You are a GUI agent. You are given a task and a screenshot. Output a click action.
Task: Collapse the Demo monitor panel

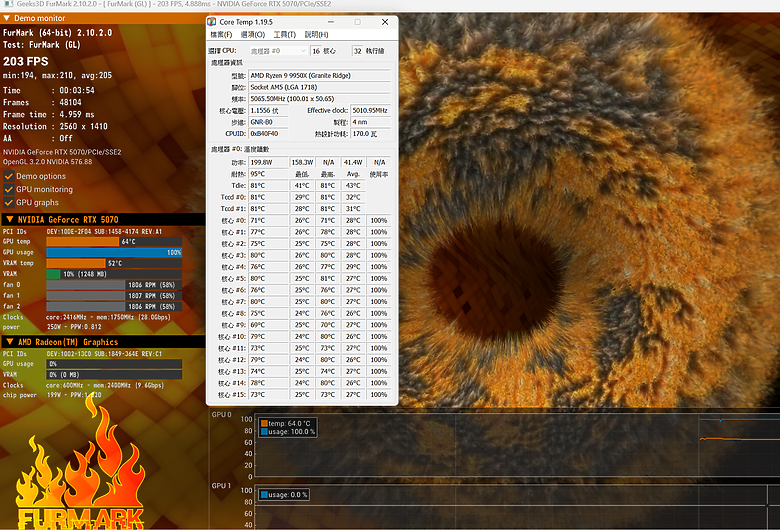coord(9,18)
